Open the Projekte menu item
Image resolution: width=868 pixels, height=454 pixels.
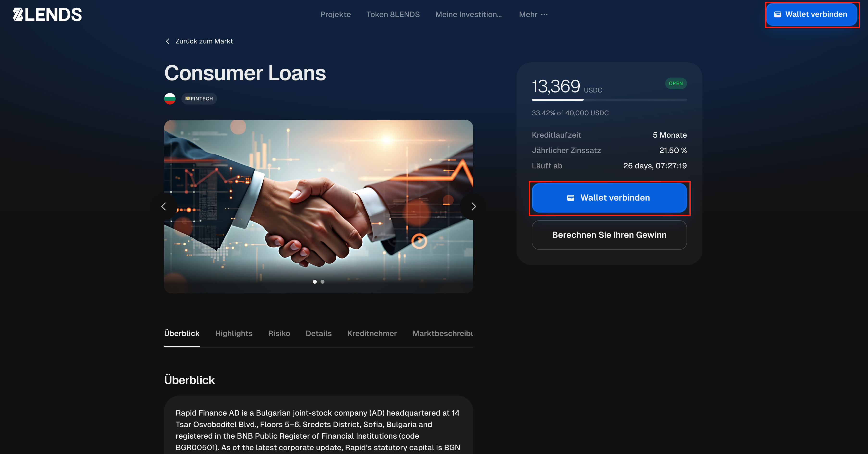coord(335,14)
